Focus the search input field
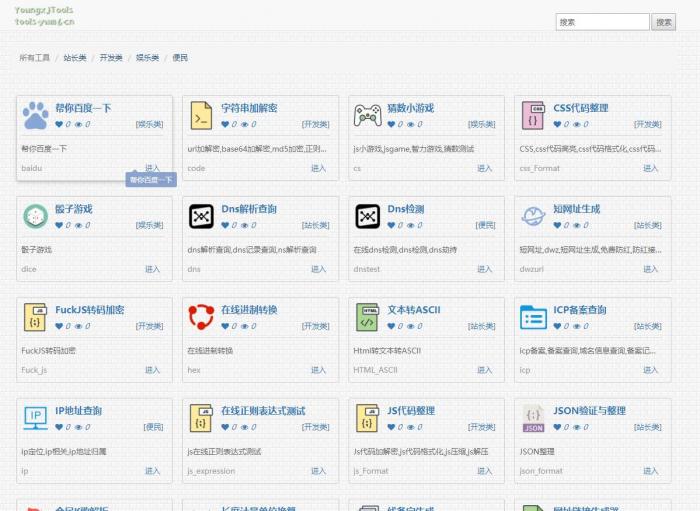Screen dimensions: 700x511 point(602,22)
